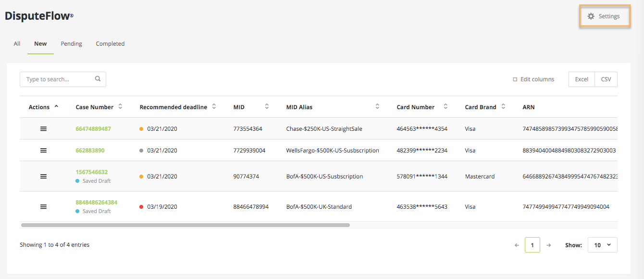
Task: Open case link 8848486264384
Action: (96, 203)
